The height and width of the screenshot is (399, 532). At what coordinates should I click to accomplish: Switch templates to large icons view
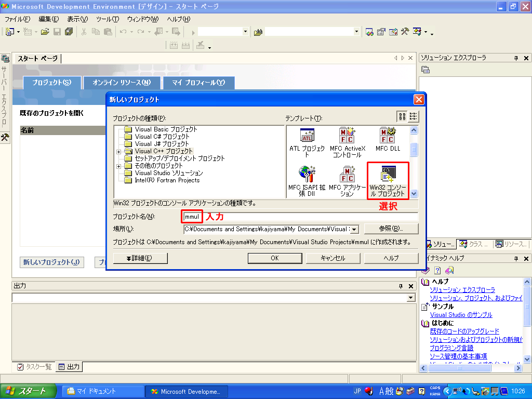402,117
